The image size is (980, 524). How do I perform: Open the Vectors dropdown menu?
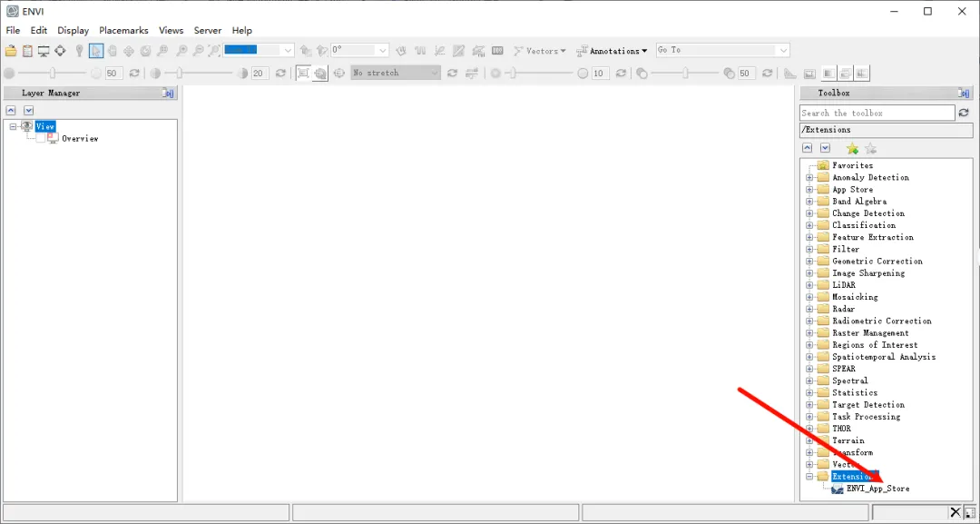(539, 51)
